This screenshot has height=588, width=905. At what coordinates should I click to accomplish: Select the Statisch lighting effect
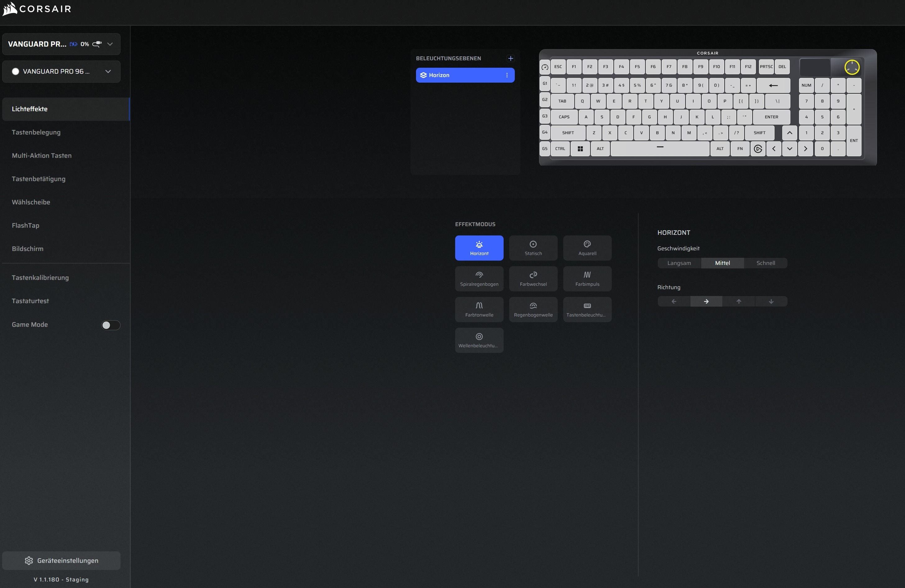click(x=533, y=248)
